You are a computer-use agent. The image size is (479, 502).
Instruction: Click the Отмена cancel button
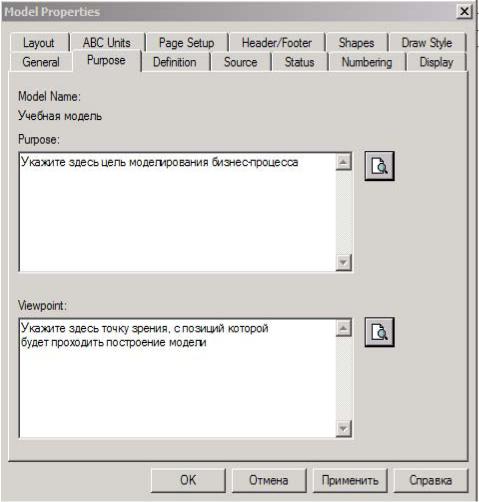[269, 480]
